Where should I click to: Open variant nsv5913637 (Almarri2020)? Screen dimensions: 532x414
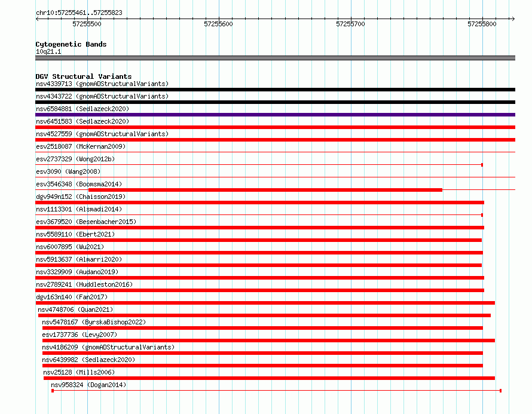click(x=79, y=259)
